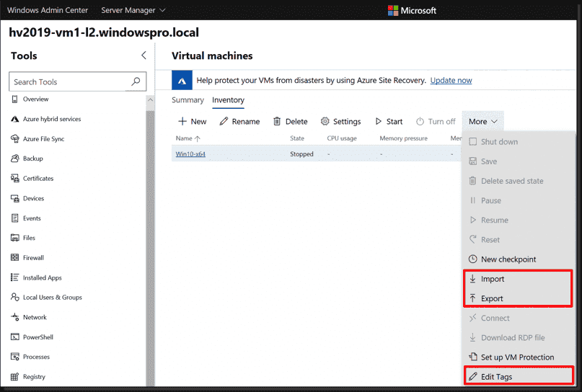The width and height of the screenshot is (582, 392).
Task: Sort by the State column header
Action: pyautogui.click(x=297, y=138)
